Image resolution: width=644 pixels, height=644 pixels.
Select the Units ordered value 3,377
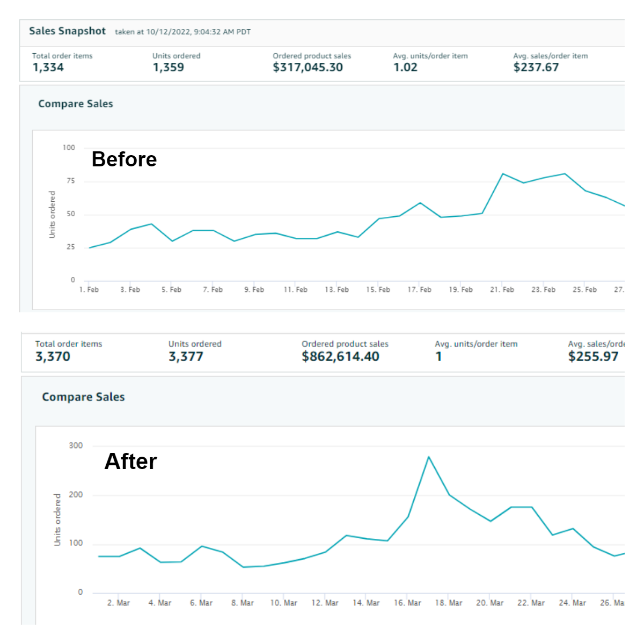(x=186, y=357)
